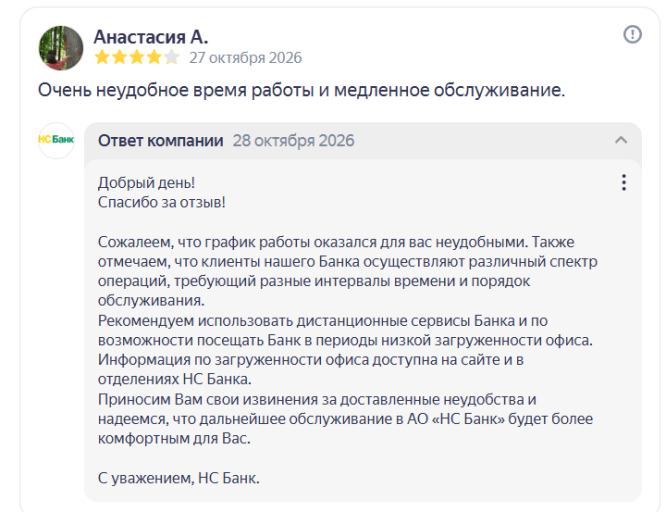666x512 pixels.
Task: Click the report review exclamation icon
Action: click(x=632, y=34)
